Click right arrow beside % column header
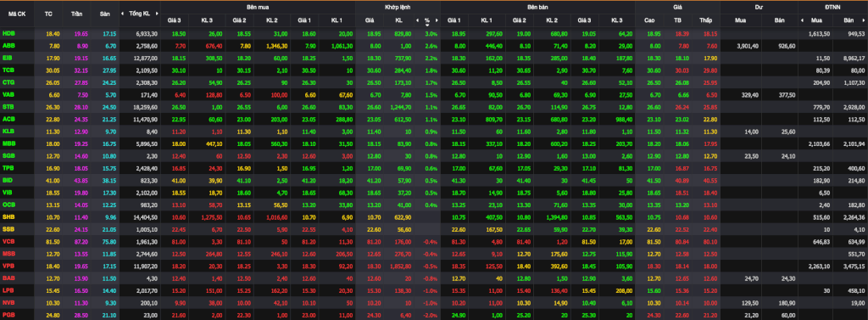The height and width of the screenshot is (320, 868). [437, 20]
